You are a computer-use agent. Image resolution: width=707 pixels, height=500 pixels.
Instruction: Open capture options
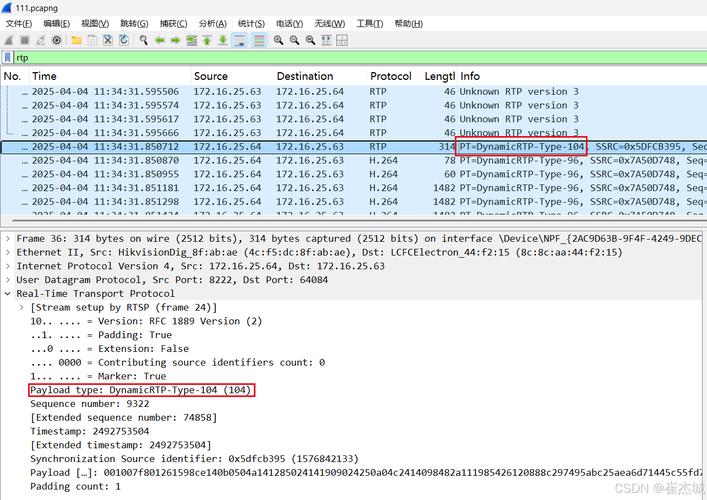57,41
